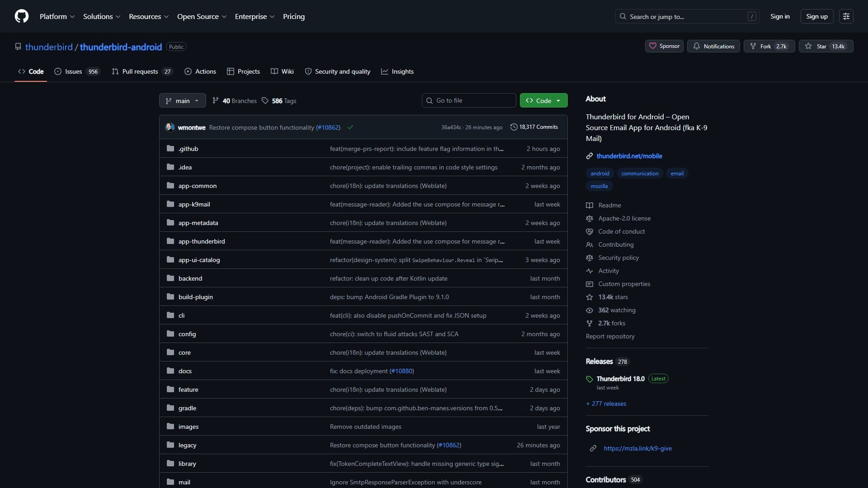Screen dimensions: 868x488
Task: Click the book icon beside Readme
Action: 590,205
